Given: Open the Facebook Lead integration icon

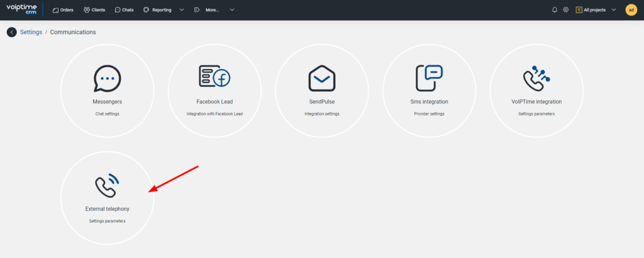Looking at the screenshot, I should click(214, 78).
